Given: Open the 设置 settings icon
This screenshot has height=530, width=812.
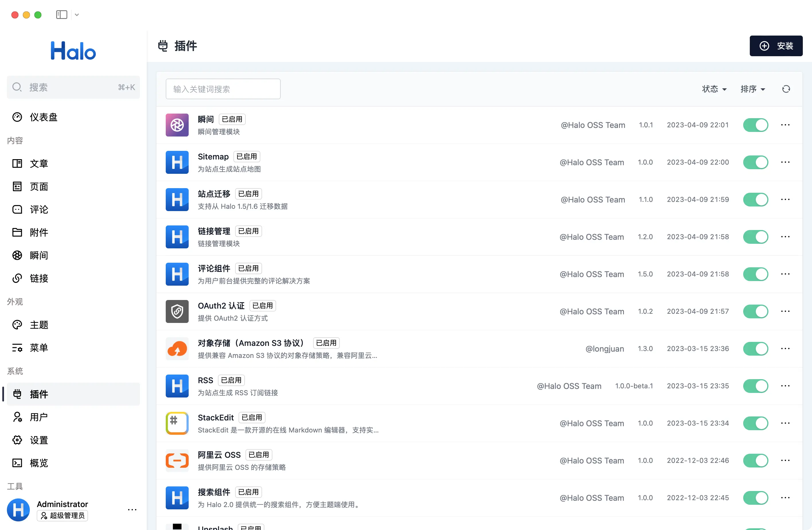Looking at the screenshot, I should [x=17, y=440].
